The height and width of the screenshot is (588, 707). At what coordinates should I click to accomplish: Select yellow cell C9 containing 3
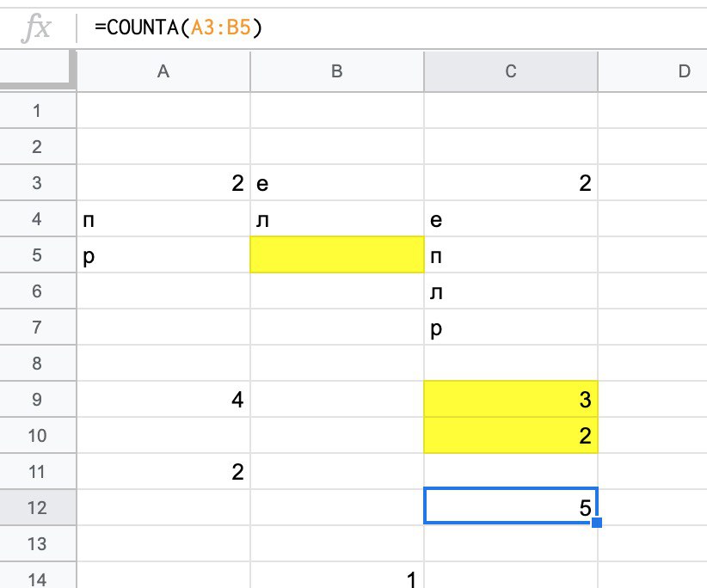(x=511, y=400)
